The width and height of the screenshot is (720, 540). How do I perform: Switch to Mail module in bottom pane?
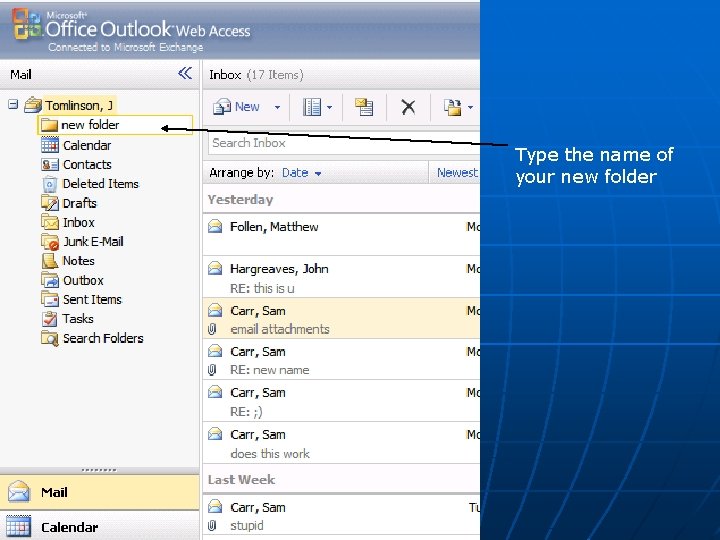pyautogui.click(x=99, y=492)
